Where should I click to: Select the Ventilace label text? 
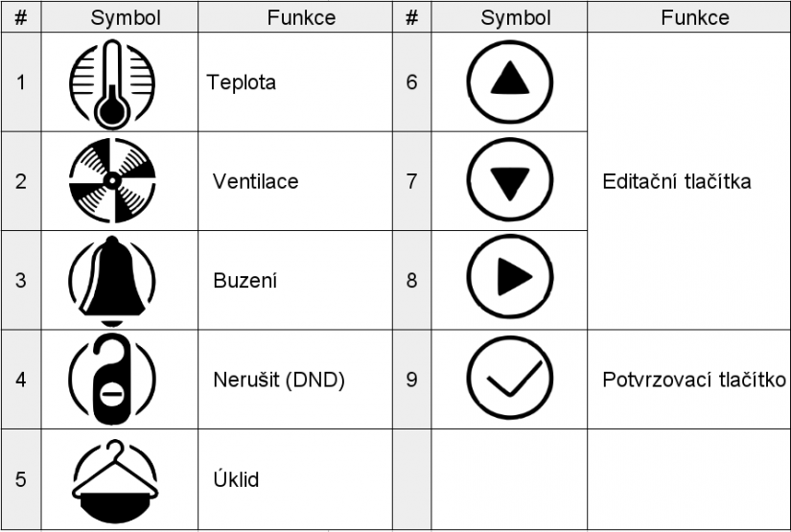[x=256, y=181]
